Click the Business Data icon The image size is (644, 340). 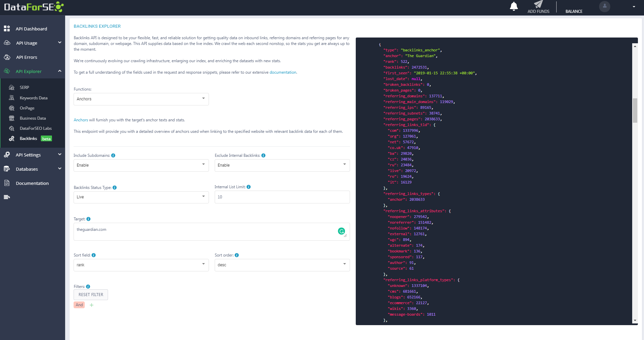click(x=11, y=118)
